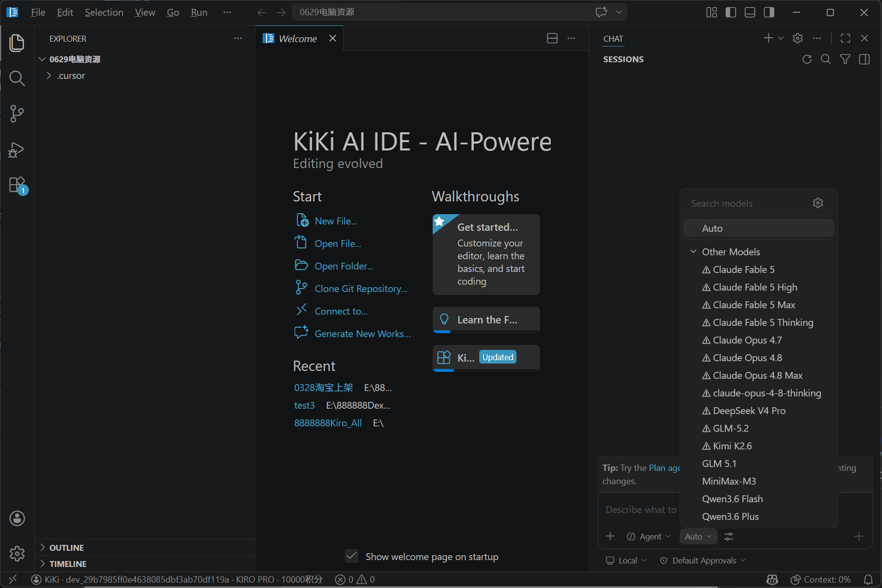
Task: Click split editor layout icon
Action: click(552, 38)
